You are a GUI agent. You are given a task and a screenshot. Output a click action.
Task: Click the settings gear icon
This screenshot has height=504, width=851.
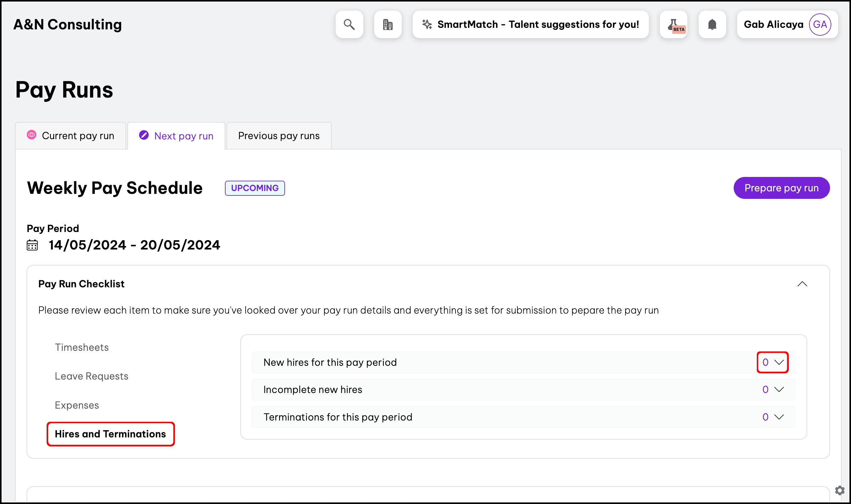(839, 490)
